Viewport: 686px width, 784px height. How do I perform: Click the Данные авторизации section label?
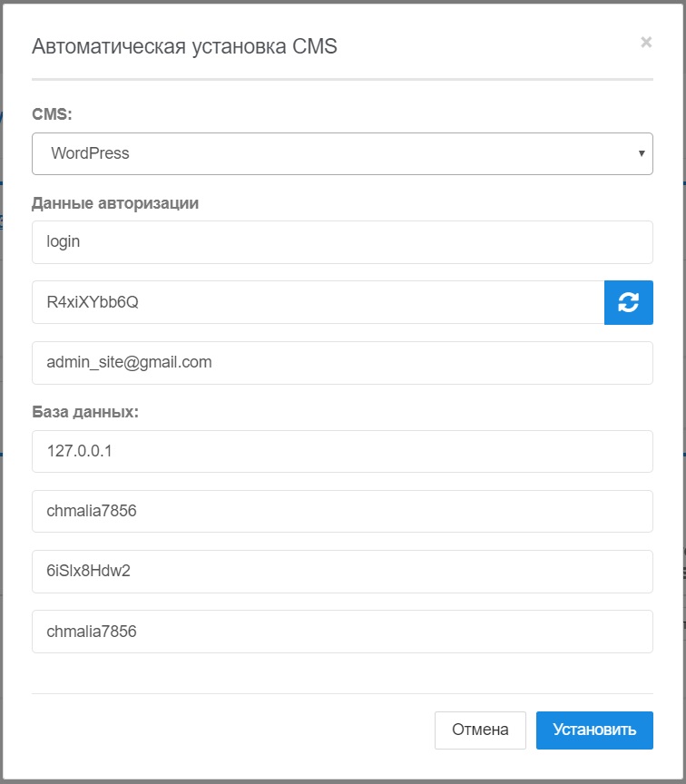(115, 203)
